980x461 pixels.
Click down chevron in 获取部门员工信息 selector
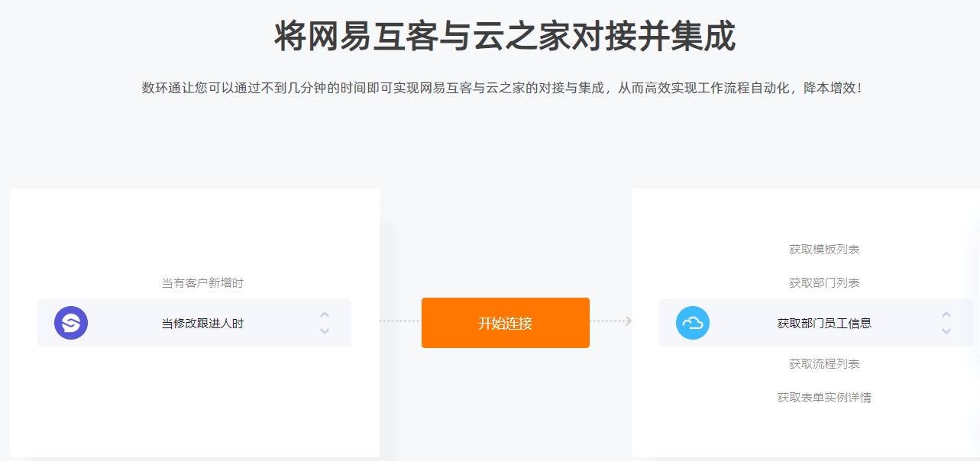946,331
